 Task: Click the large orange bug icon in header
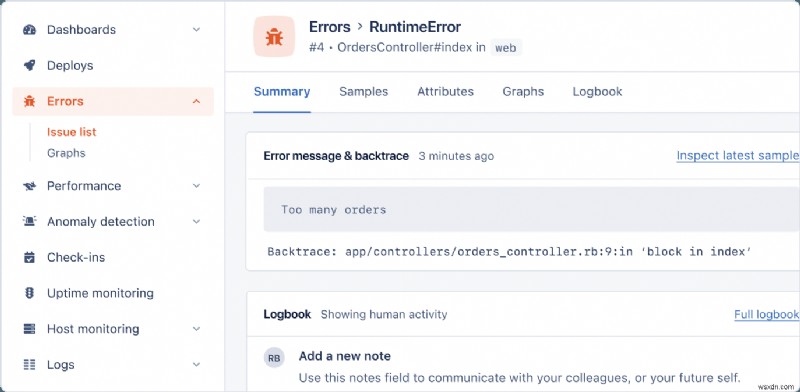(x=274, y=36)
